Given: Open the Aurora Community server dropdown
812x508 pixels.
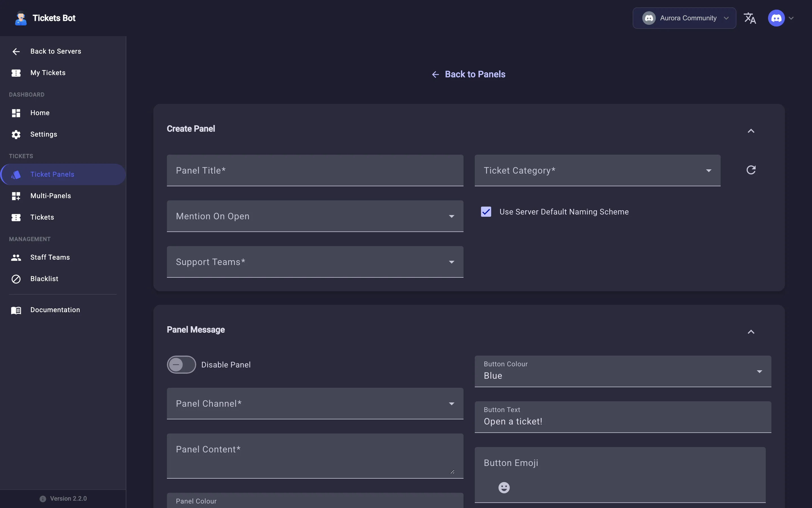Looking at the screenshot, I should pyautogui.click(x=684, y=18).
